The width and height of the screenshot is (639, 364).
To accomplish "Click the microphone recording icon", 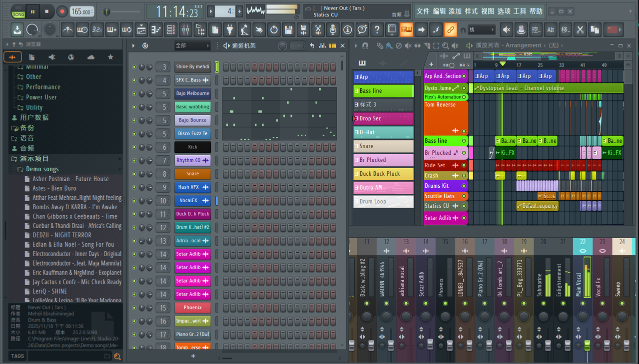I will tap(333, 30).
